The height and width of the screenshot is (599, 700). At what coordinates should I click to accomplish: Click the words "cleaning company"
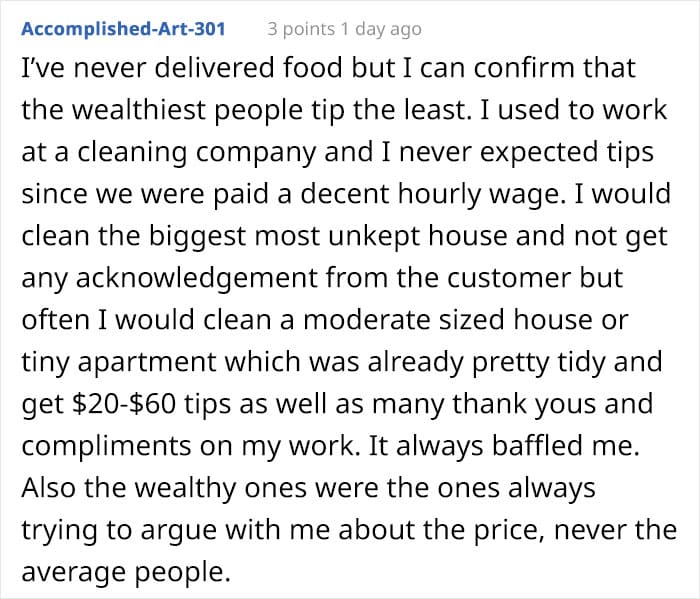[x=196, y=152]
